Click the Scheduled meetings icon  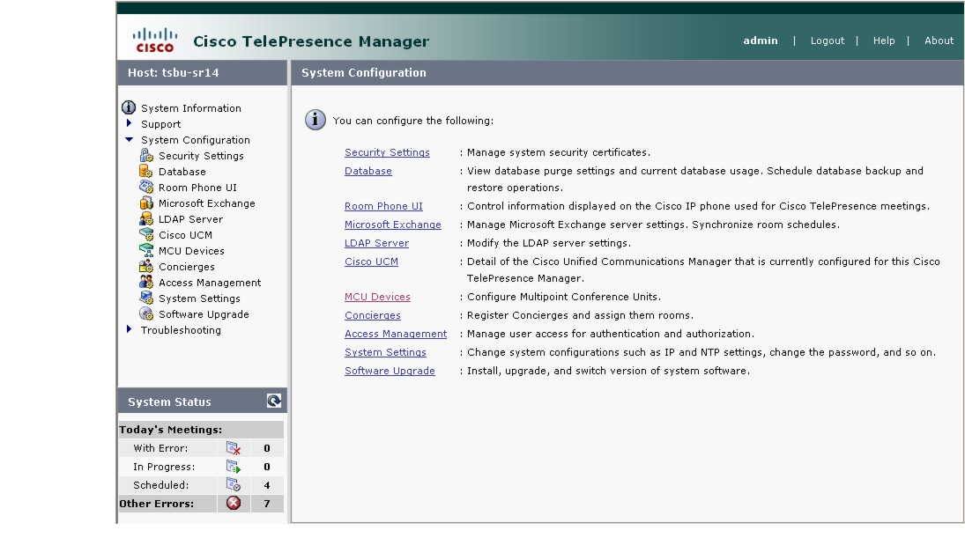coord(234,485)
